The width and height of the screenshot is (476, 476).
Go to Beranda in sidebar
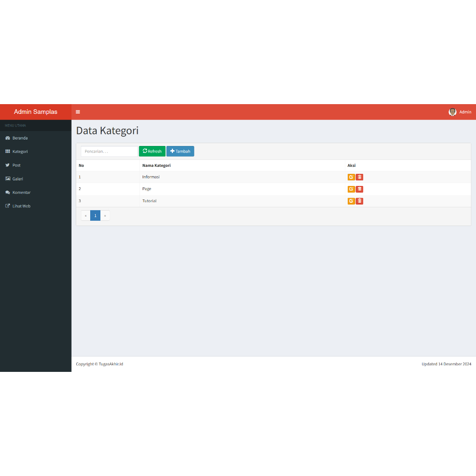[x=20, y=138]
